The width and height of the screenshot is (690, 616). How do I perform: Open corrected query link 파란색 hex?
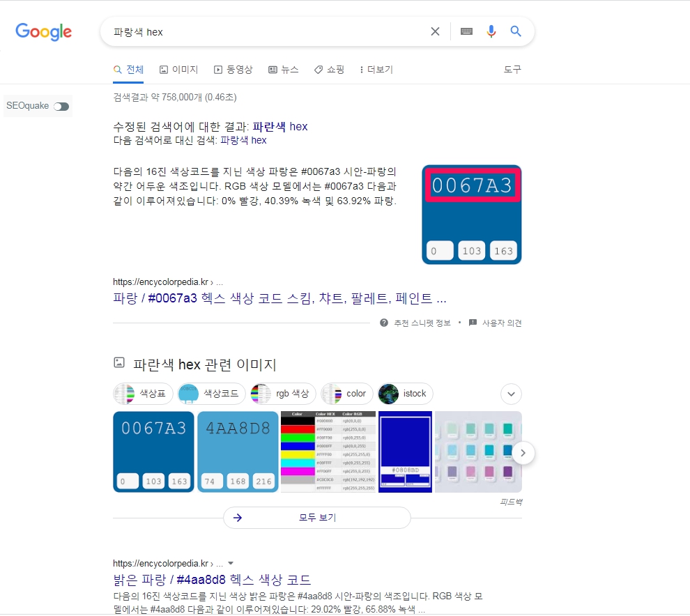click(280, 127)
